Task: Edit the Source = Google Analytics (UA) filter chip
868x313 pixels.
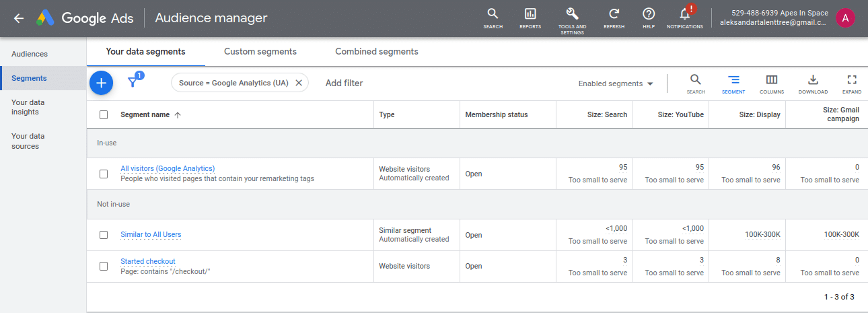Action: 233,83
